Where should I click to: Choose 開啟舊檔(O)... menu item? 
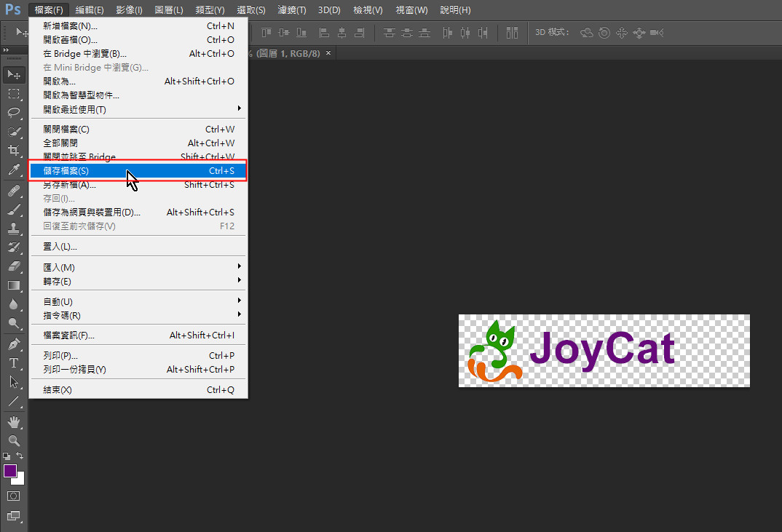[x=138, y=40]
